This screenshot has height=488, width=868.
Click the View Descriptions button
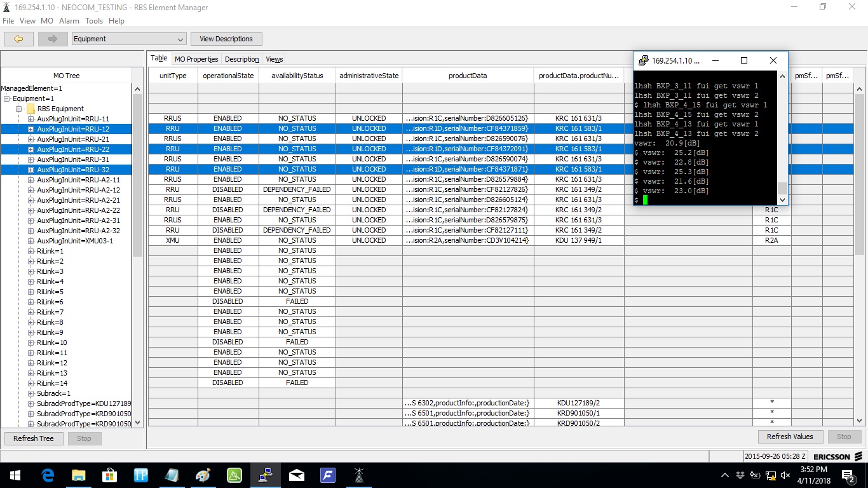coord(226,39)
